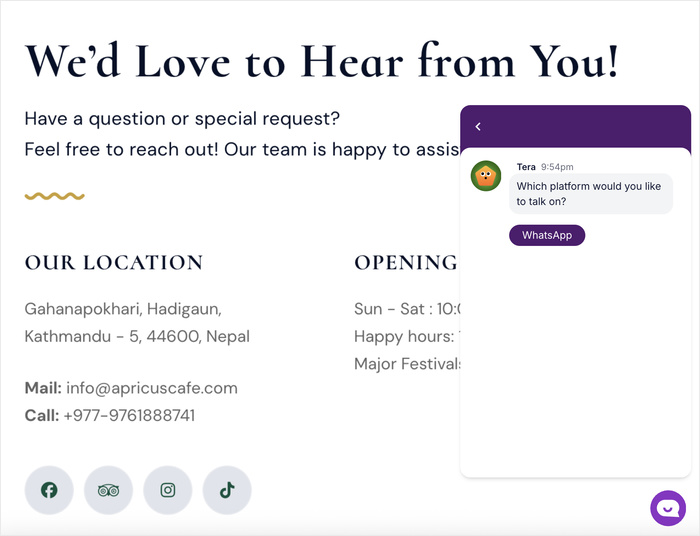Image resolution: width=700 pixels, height=536 pixels.
Task: Click the Tera sender name label
Action: point(526,167)
